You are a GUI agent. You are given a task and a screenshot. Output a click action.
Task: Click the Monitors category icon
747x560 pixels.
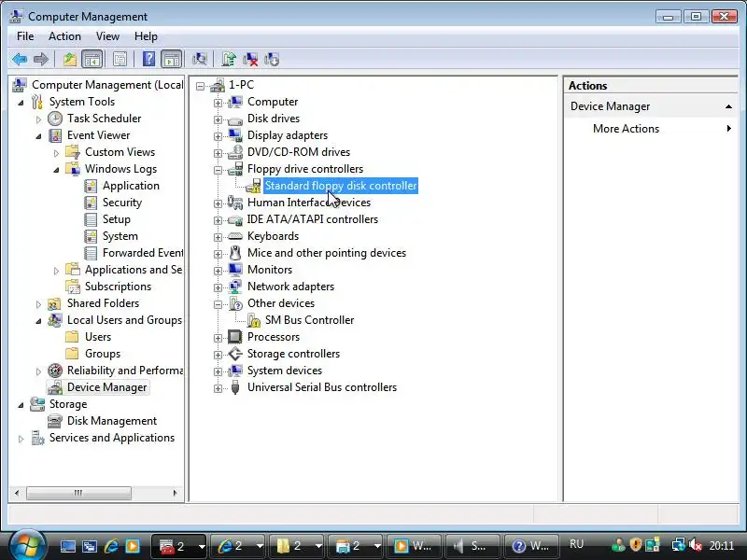click(235, 270)
